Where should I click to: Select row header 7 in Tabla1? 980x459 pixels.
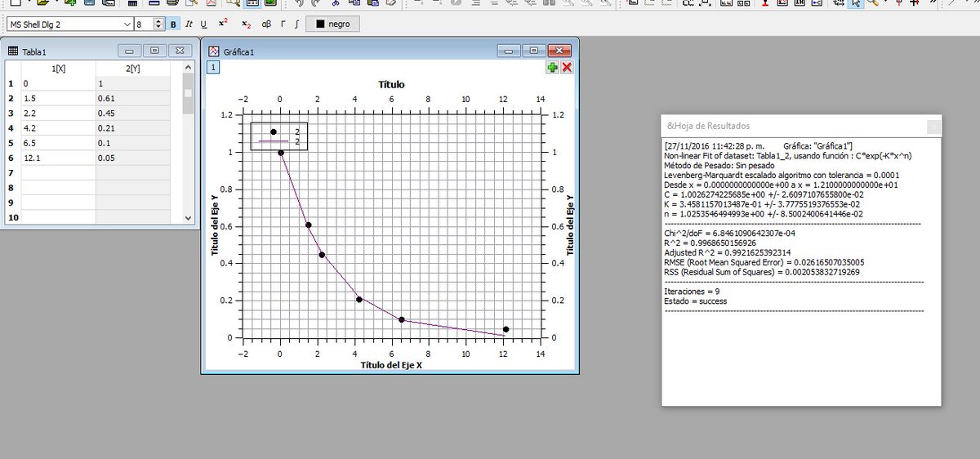11,173
